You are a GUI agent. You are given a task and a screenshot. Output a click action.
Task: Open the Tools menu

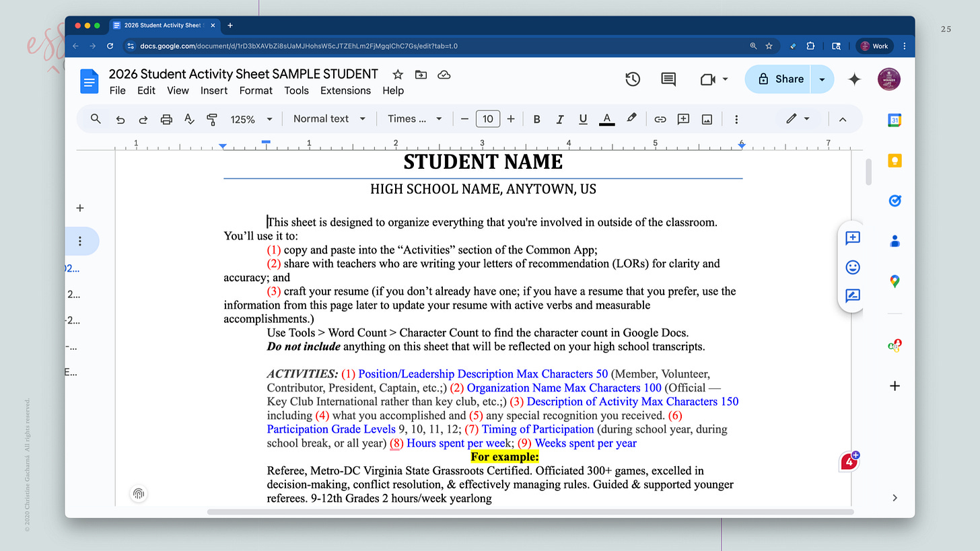pos(296,91)
